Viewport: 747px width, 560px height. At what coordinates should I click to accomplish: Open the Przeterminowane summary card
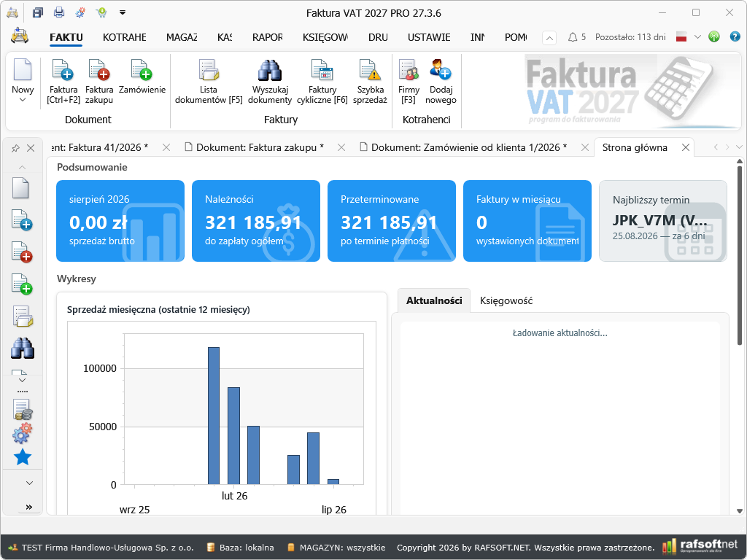(x=392, y=221)
